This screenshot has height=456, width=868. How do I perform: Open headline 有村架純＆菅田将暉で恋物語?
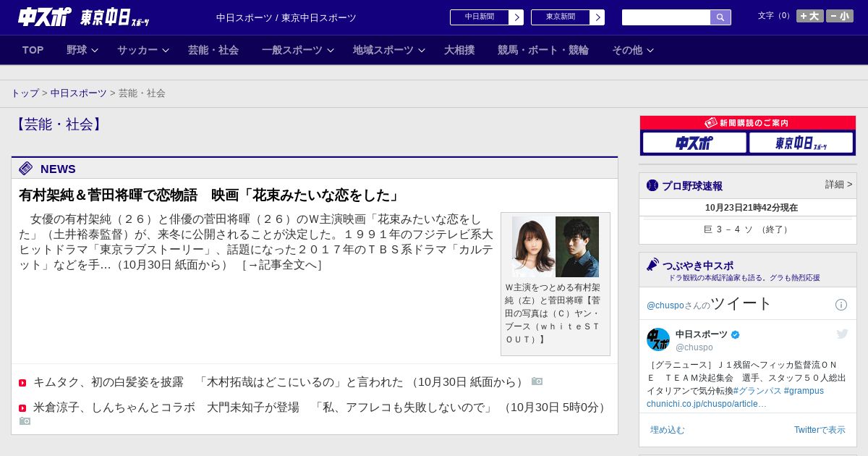click(x=210, y=195)
